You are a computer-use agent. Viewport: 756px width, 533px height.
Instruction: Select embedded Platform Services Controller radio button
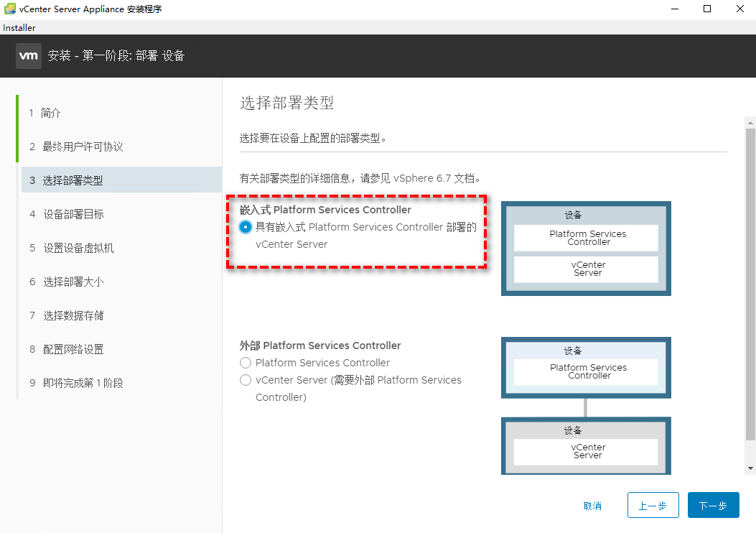coord(246,227)
